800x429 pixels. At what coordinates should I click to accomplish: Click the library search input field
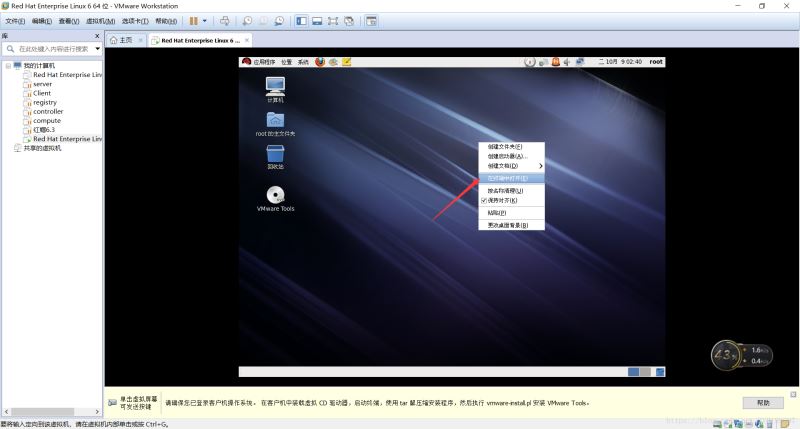(x=52, y=48)
